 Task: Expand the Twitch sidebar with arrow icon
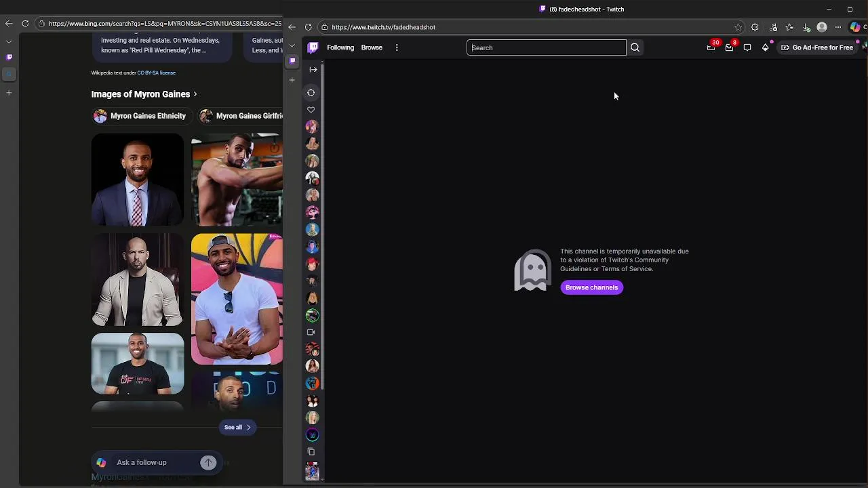pos(313,69)
